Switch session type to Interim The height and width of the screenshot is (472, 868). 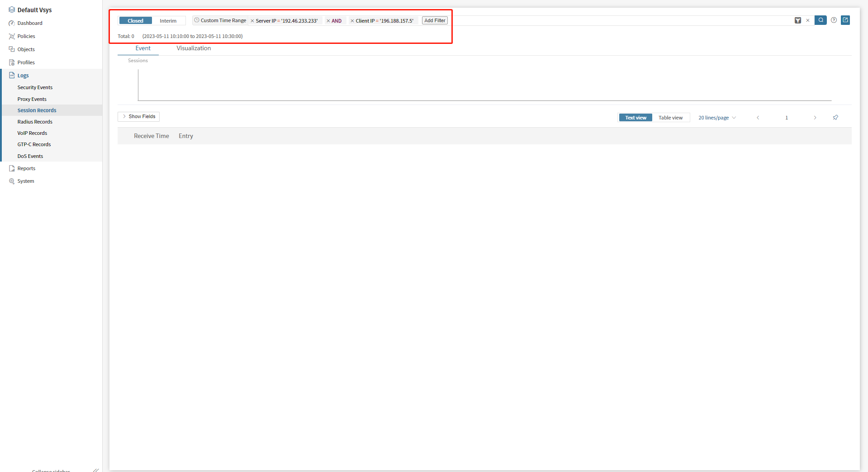click(x=168, y=21)
